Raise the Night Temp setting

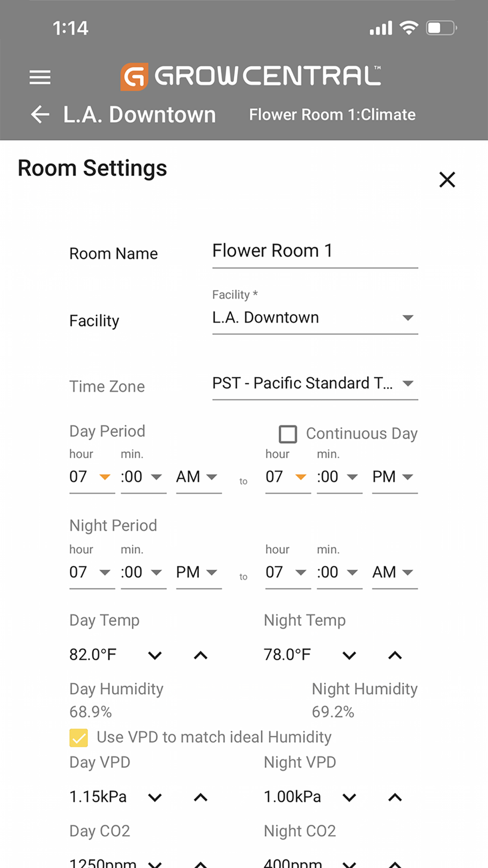tap(395, 655)
